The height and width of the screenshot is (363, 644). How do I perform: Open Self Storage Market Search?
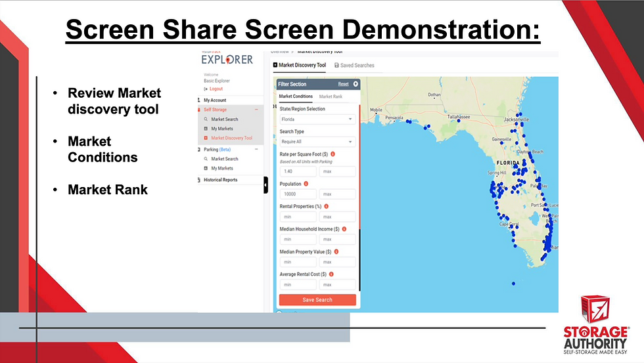coord(225,119)
